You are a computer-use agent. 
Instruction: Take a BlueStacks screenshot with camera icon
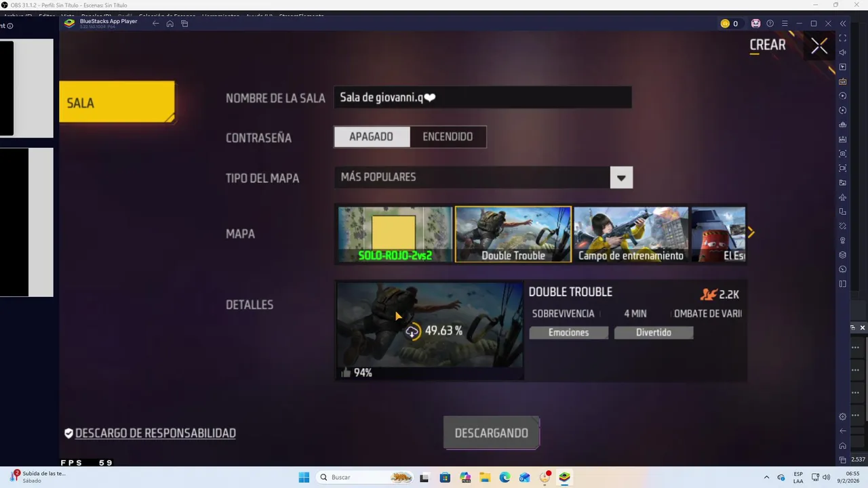(843, 154)
